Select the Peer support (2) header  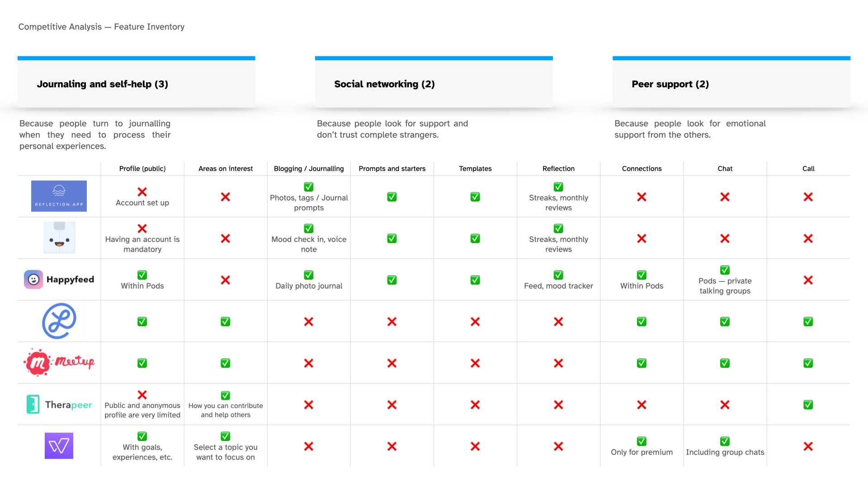670,84
